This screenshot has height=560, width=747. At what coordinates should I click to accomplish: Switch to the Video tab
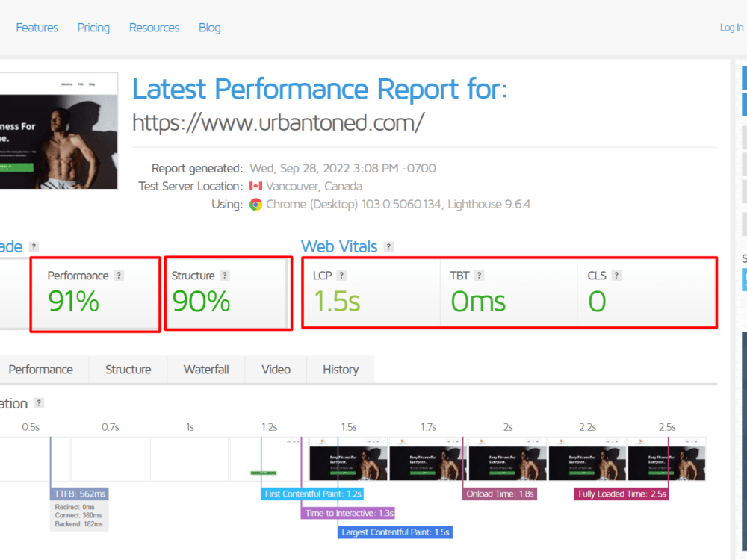276,370
